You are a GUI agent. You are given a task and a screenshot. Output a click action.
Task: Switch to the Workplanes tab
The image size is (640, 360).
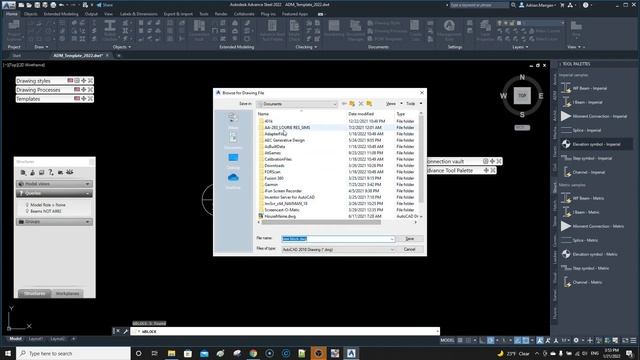point(67,293)
